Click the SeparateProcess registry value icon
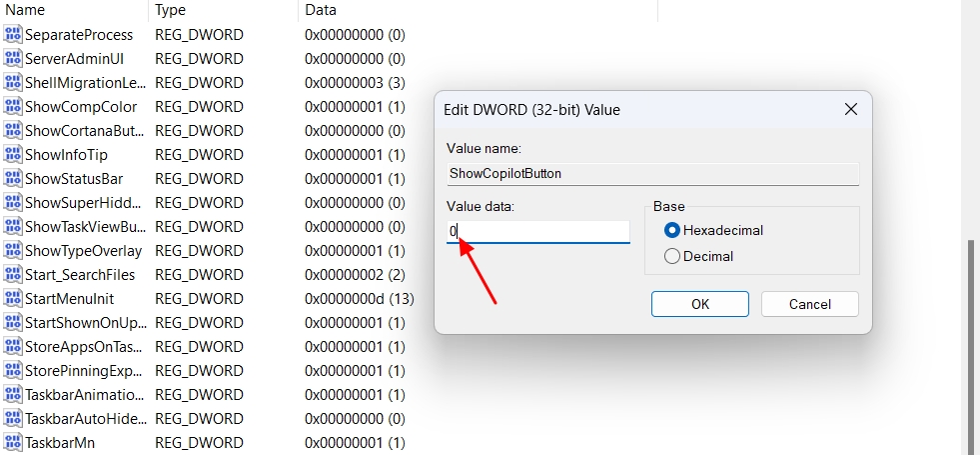 click(12, 35)
